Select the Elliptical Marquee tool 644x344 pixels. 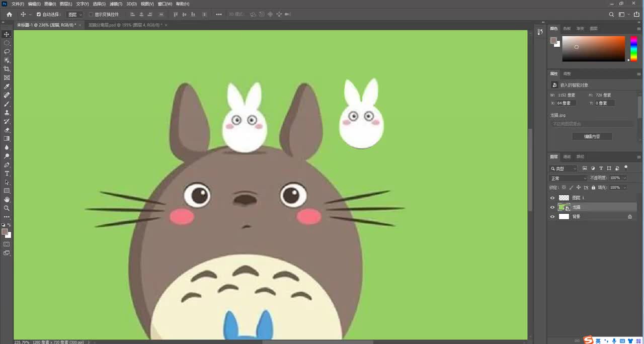[7, 43]
